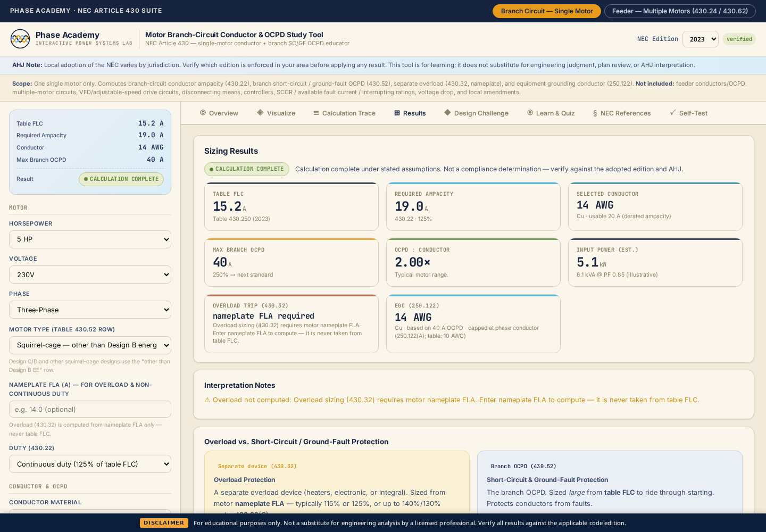Click the Self-Test checkmark icon
The width and height of the screenshot is (766, 532).
pyautogui.click(x=673, y=113)
